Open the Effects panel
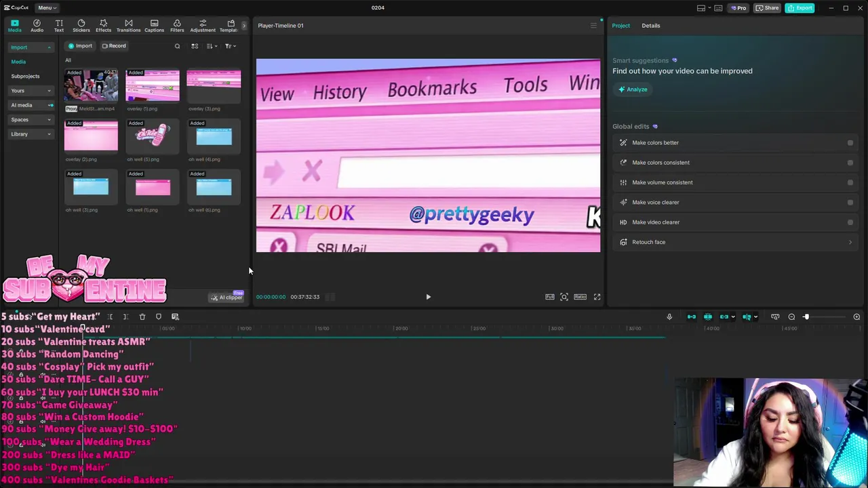This screenshot has width=868, height=488. click(x=104, y=26)
